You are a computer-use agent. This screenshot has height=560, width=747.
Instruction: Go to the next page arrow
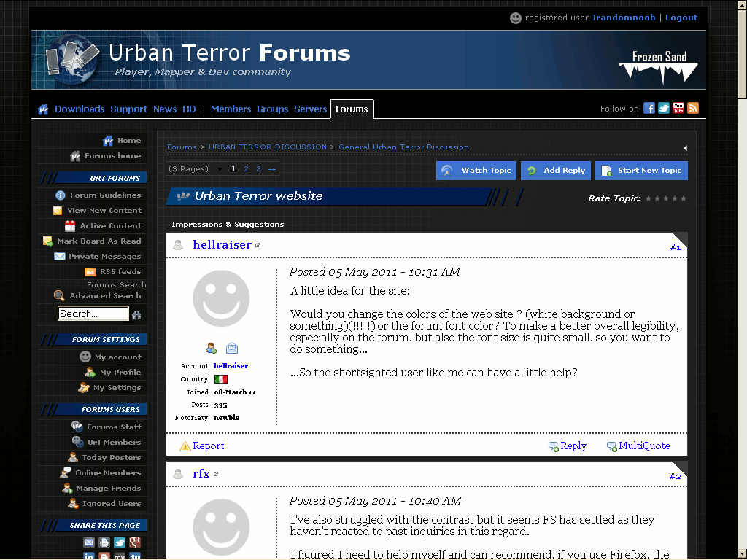(x=272, y=169)
